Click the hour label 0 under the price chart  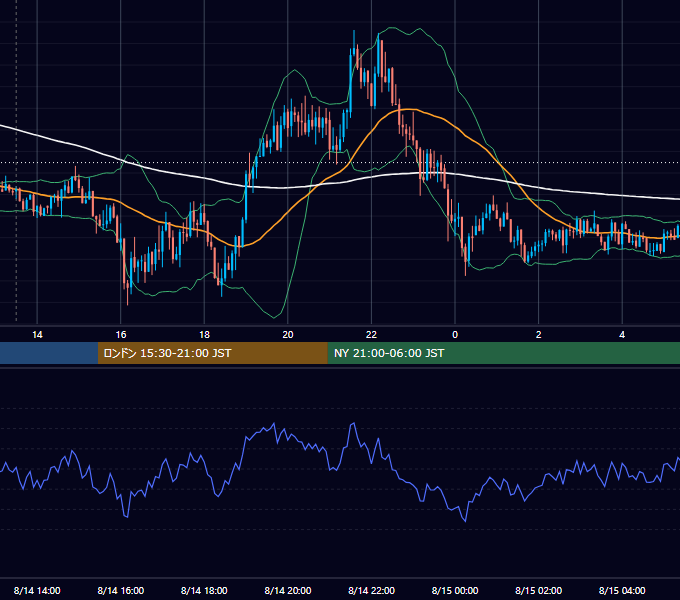(455, 335)
